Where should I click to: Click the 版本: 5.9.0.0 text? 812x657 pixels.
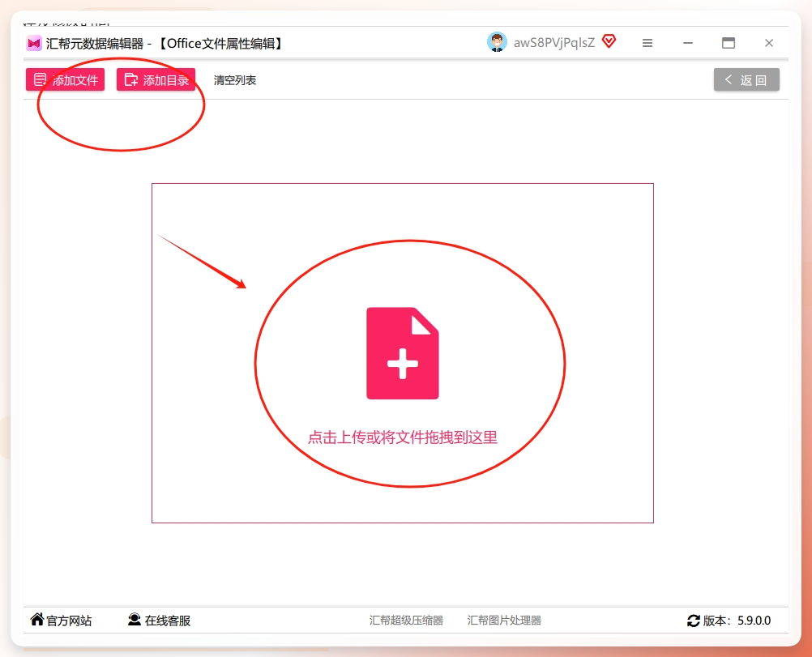tap(737, 621)
